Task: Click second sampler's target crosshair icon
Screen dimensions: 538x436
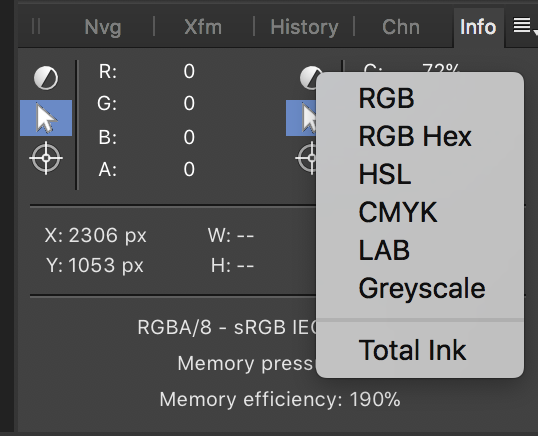Action: pyautogui.click(x=306, y=158)
